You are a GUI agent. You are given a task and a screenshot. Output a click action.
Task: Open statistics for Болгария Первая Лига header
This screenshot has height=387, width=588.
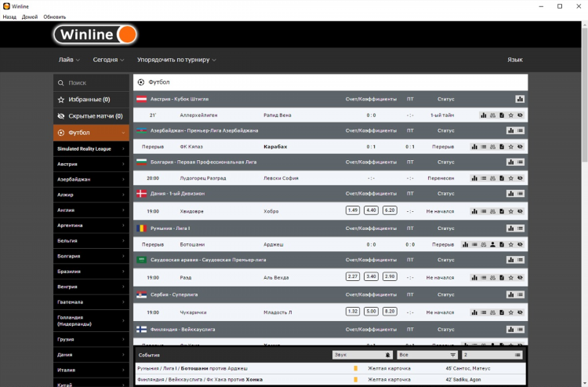(x=510, y=162)
